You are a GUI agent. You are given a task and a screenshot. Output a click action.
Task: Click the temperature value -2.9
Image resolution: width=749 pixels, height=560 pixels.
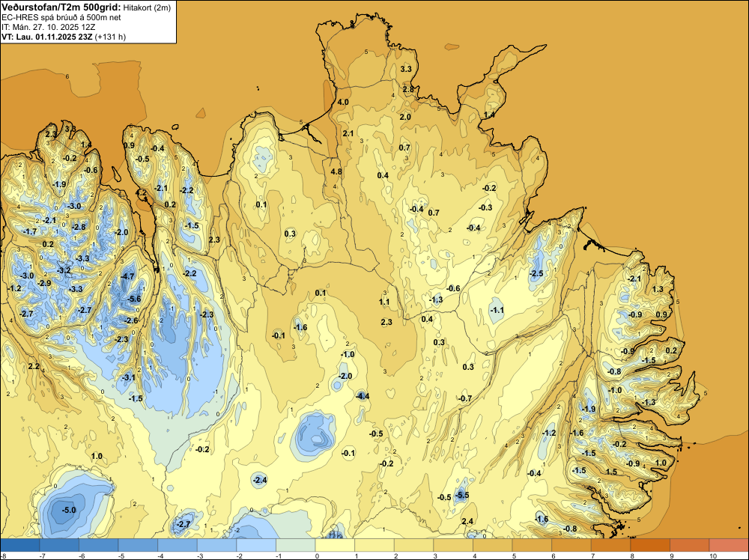pyautogui.click(x=44, y=283)
